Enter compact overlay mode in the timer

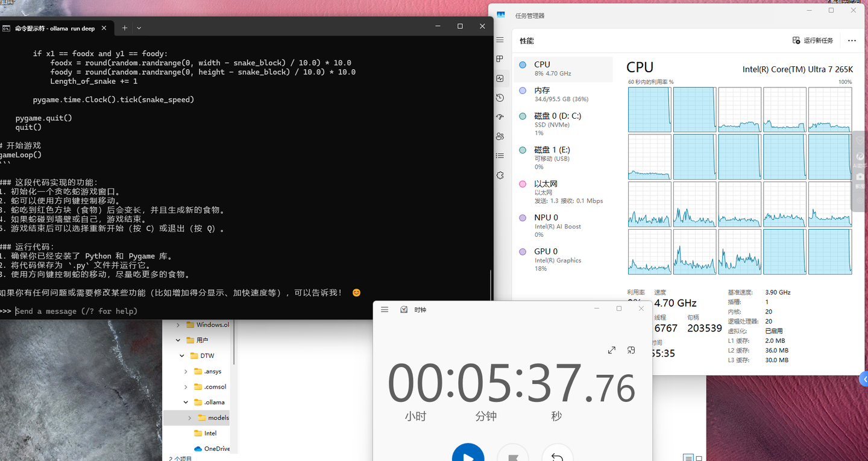(631, 350)
